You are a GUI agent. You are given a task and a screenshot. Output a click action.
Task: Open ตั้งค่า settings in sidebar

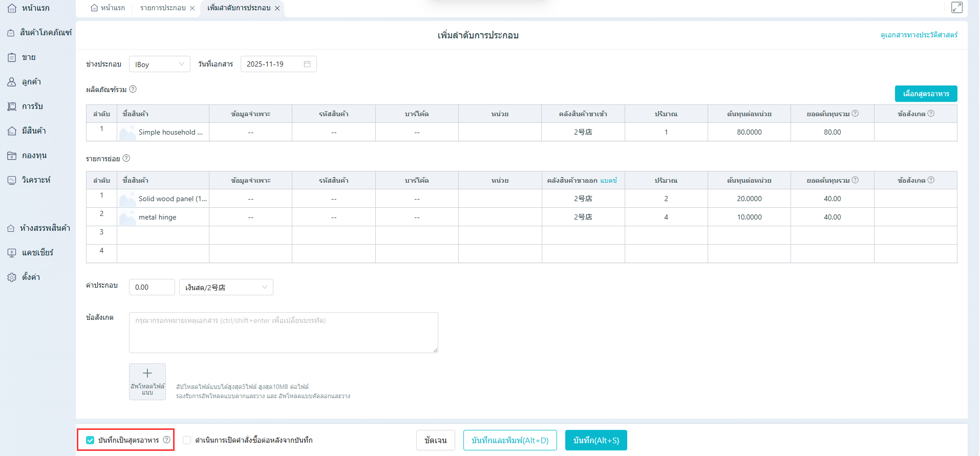pos(31,277)
